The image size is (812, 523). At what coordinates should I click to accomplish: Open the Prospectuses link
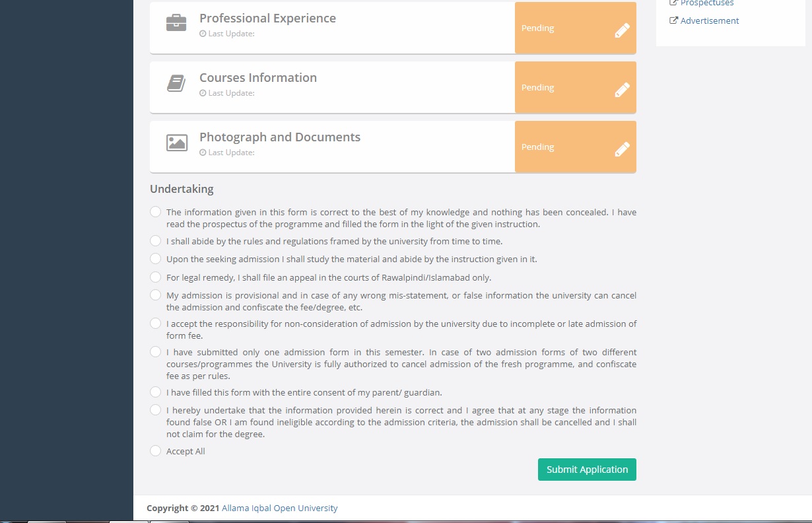pyautogui.click(x=707, y=3)
